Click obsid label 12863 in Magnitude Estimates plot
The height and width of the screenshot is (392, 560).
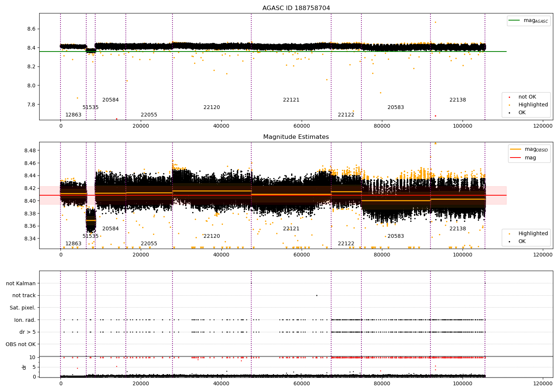pyautogui.click(x=73, y=244)
